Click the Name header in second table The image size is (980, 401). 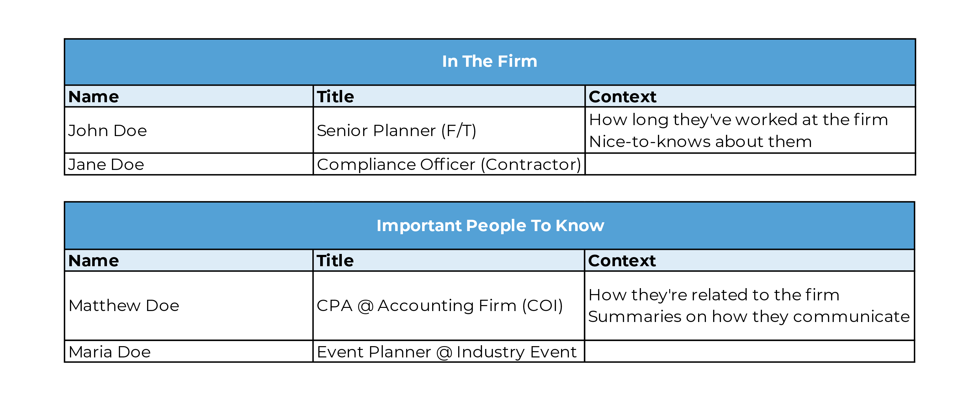click(x=189, y=261)
